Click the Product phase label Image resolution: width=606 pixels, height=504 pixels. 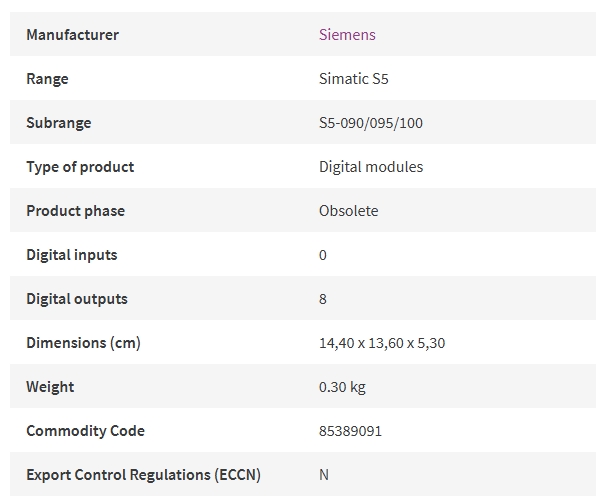point(76,211)
